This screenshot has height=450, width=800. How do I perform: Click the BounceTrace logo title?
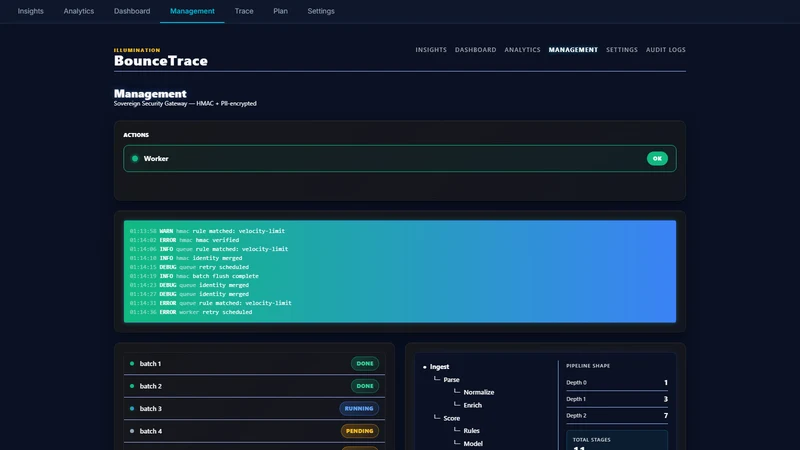(x=161, y=61)
